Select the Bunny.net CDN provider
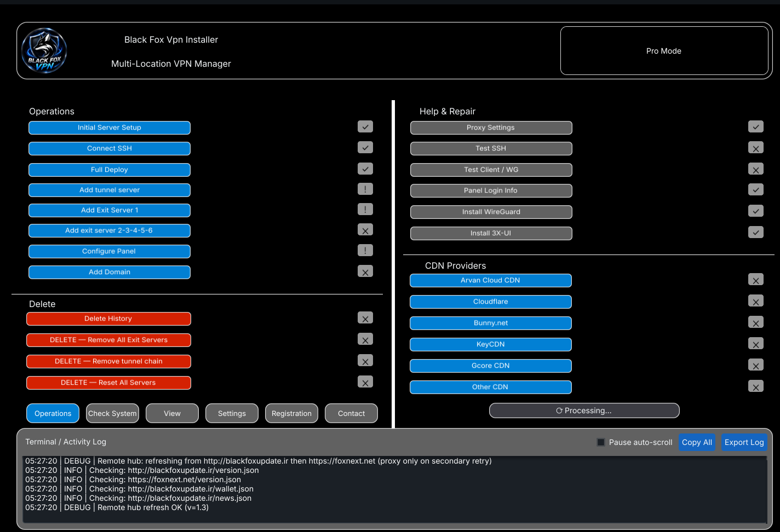This screenshot has width=780, height=532. [491, 323]
